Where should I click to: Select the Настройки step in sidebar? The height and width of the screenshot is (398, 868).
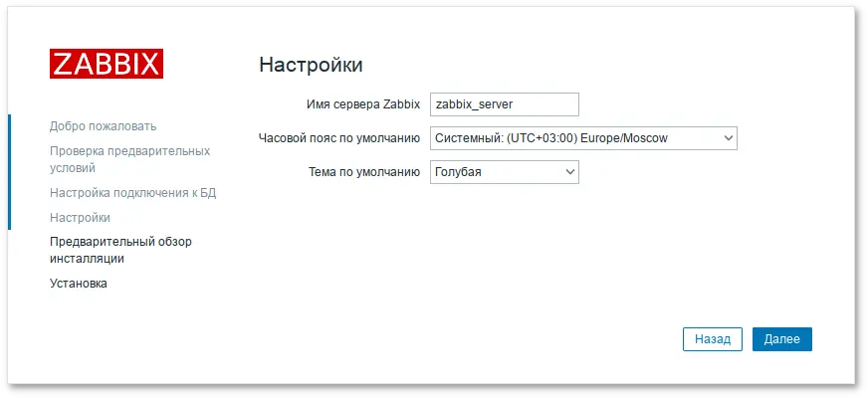[x=80, y=218]
